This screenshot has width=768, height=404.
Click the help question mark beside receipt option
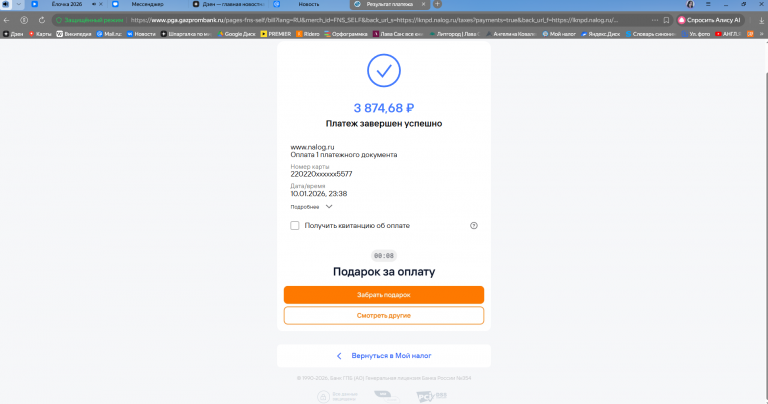tap(474, 226)
